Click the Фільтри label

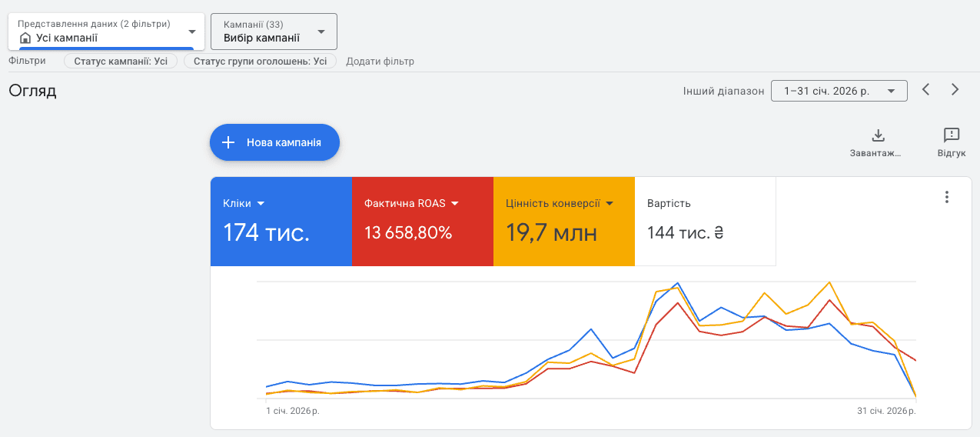point(27,61)
